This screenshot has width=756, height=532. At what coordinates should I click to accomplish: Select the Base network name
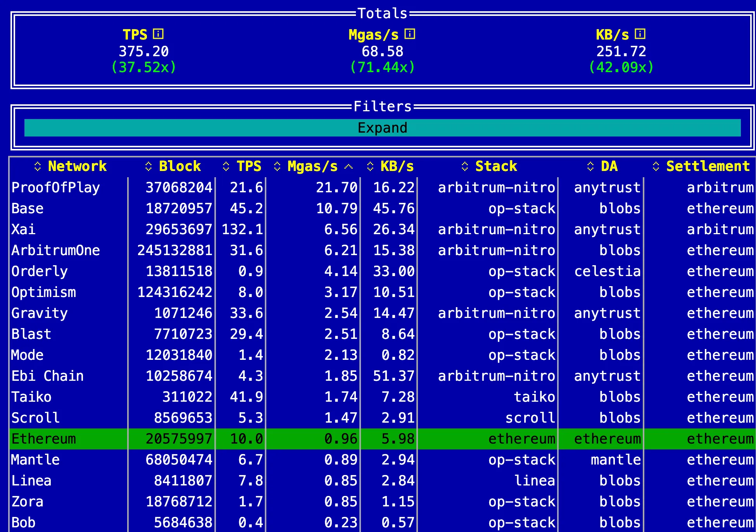[x=28, y=209]
